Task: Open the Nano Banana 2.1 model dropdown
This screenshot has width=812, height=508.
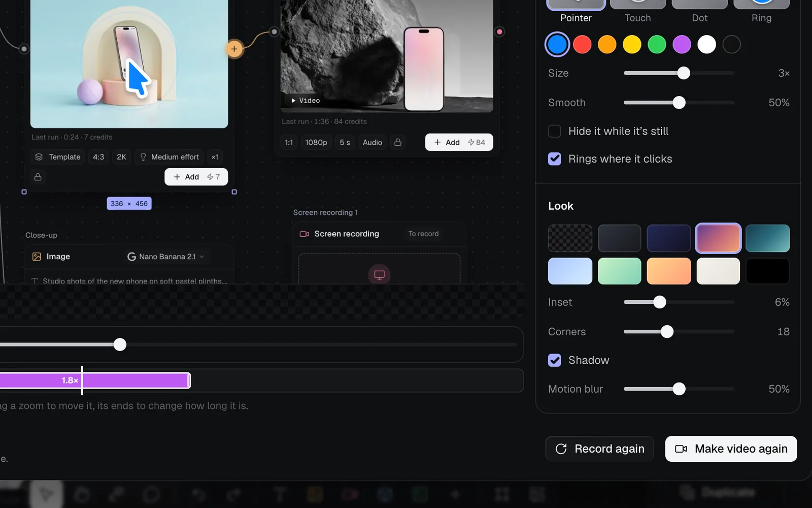Action: coord(166,257)
